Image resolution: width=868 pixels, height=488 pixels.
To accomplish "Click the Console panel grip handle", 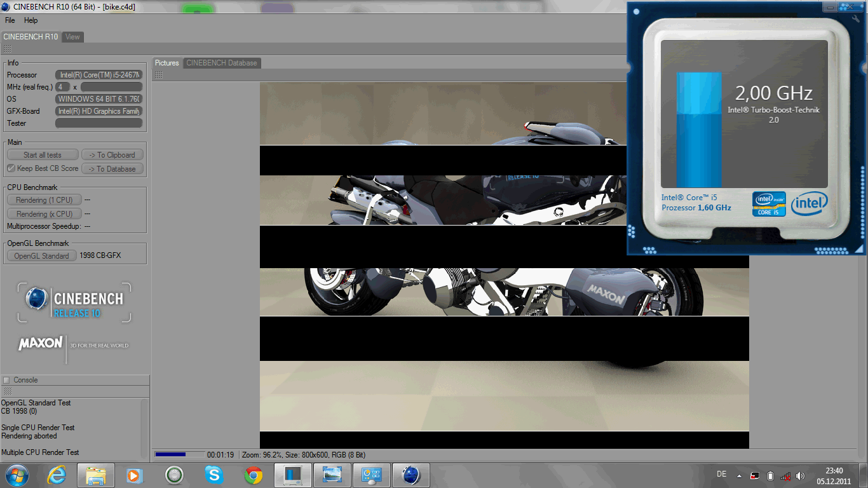I will tap(8, 391).
